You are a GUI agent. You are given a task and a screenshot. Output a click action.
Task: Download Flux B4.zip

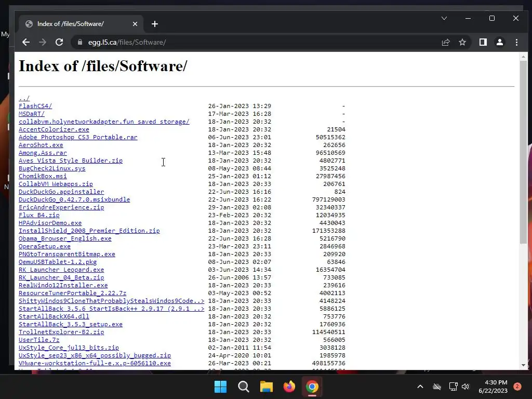[39, 216]
